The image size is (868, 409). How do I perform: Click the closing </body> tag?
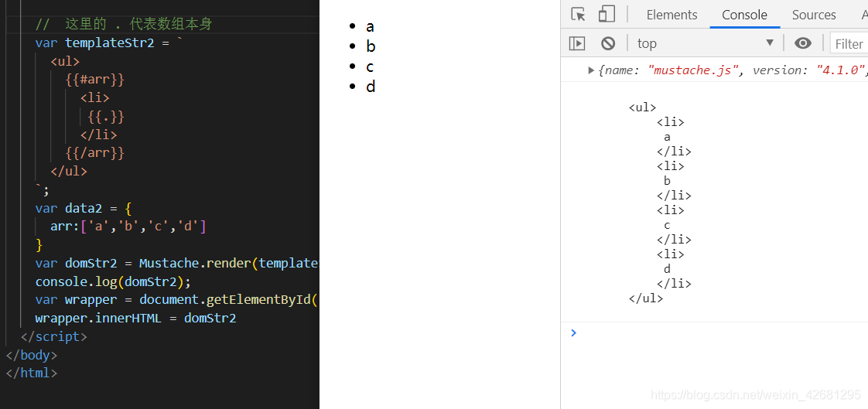tap(32, 355)
